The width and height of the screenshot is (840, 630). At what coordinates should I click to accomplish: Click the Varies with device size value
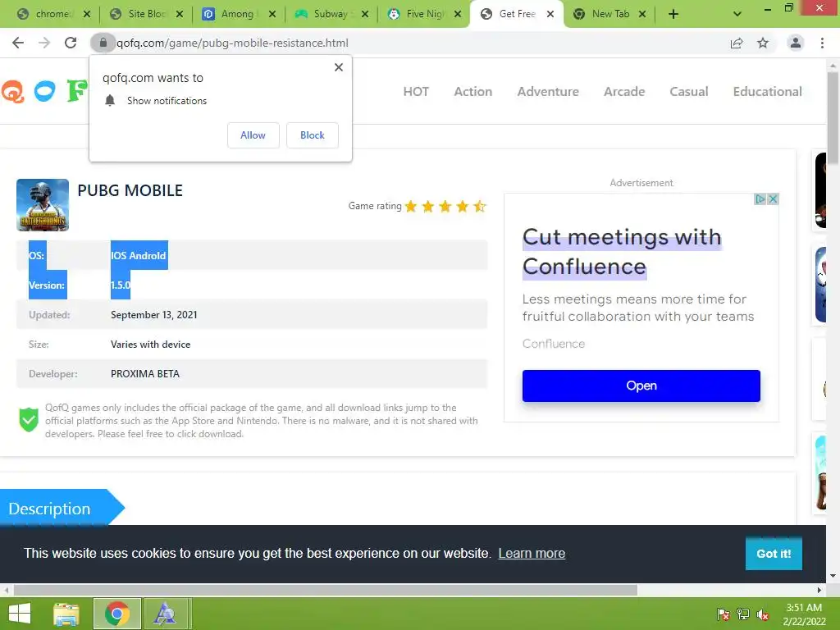pyautogui.click(x=151, y=345)
